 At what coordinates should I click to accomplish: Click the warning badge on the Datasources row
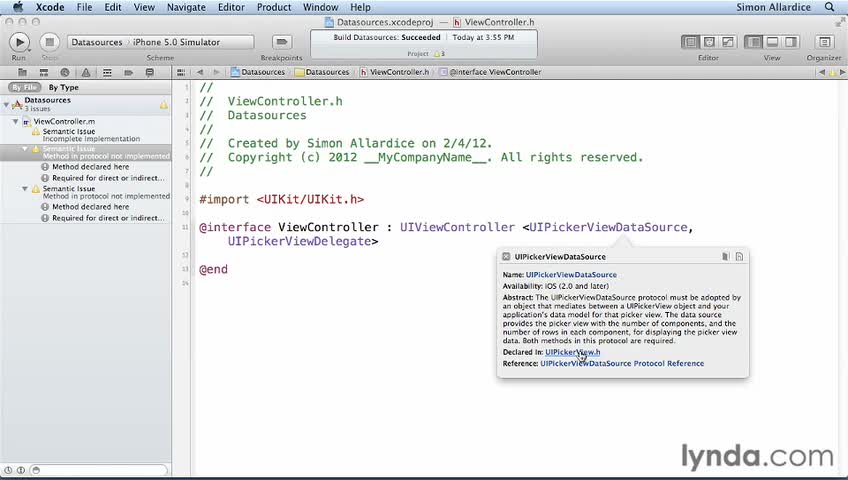[163, 105]
